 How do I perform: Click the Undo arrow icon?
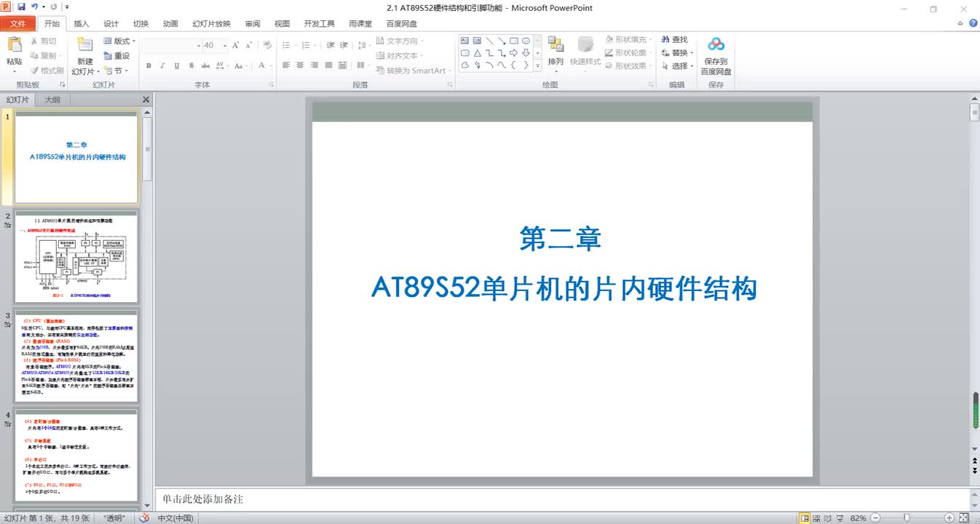[x=34, y=7]
